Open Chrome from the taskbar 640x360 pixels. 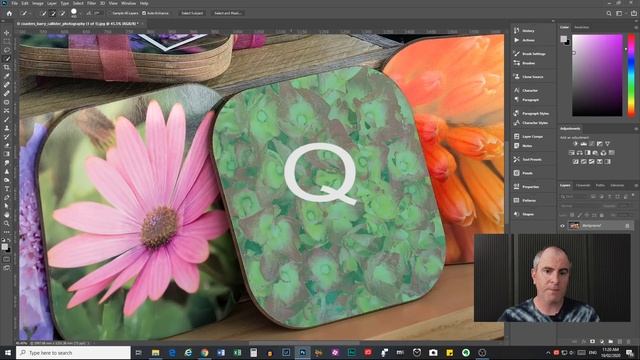[204, 352]
